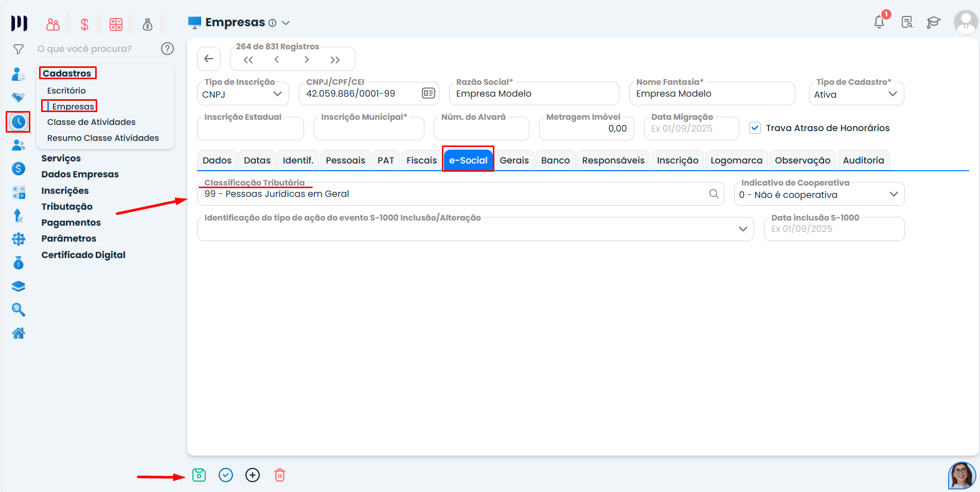This screenshot has height=492, width=980.
Task: Open Classe de Atividades in sidebar
Action: point(91,122)
